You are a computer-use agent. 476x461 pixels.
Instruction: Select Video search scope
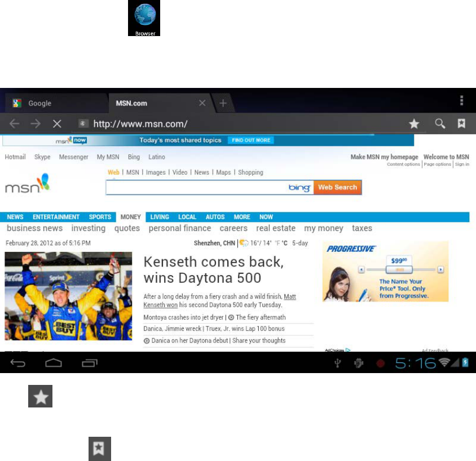click(180, 172)
